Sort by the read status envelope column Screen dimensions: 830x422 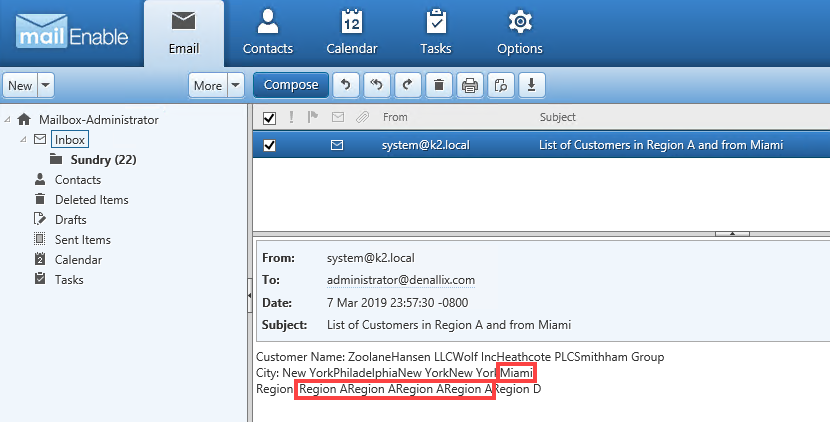[338, 117]
